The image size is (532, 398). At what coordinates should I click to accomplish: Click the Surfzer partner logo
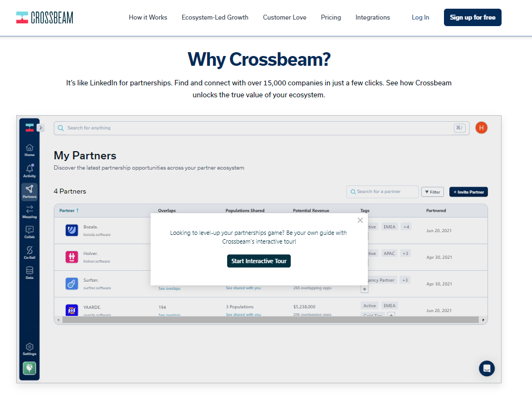pyautogui.click(x=72, y=284)
